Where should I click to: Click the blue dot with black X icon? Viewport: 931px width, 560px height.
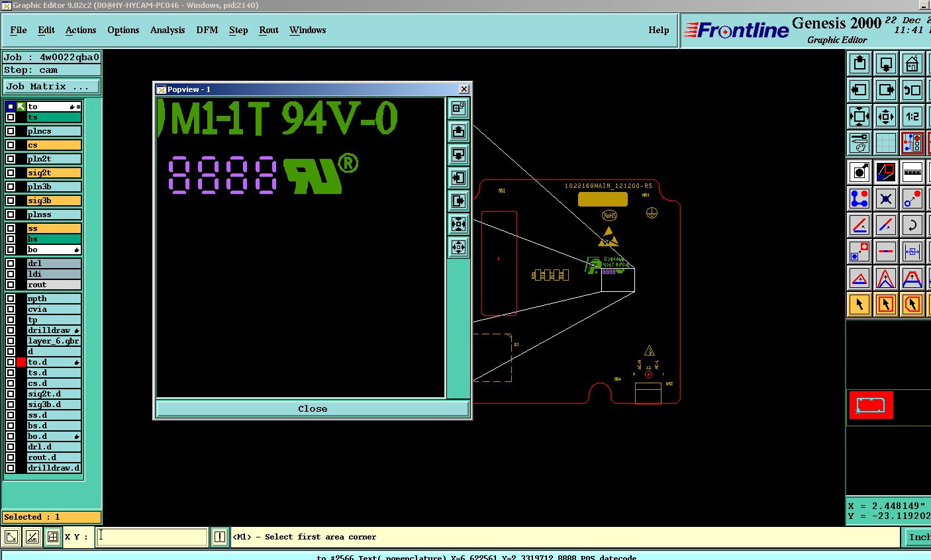pos(886,199)
